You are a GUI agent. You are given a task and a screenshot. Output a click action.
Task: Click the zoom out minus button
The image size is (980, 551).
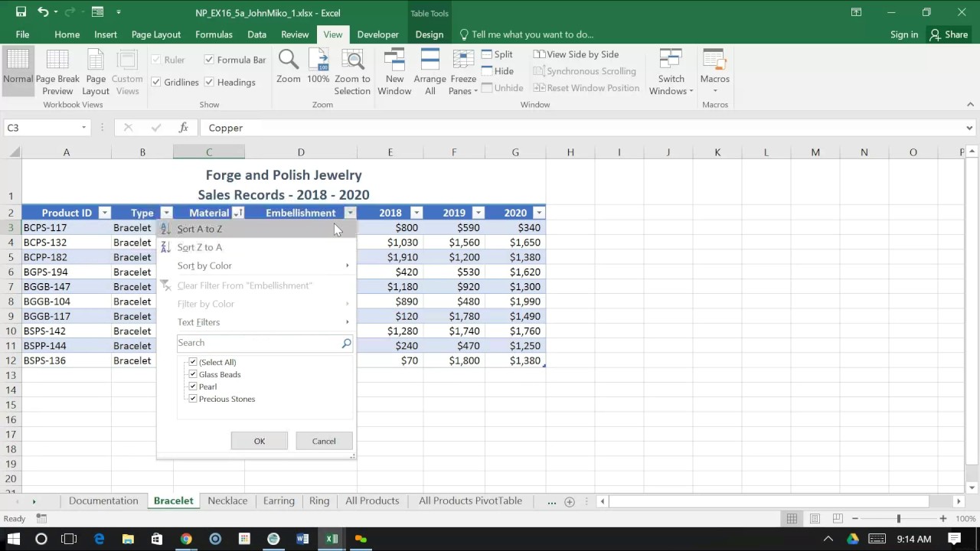(854, 519)
